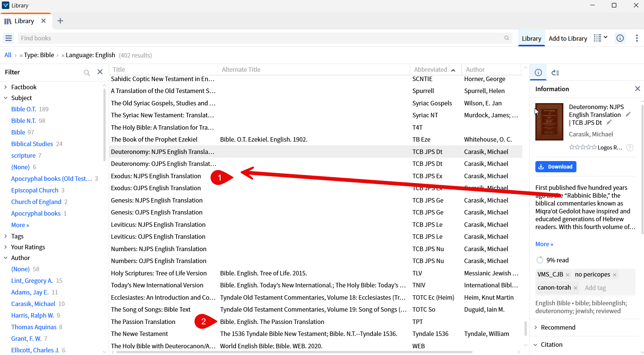
Task: Switch to the Library view tab
Action: tap(531, 38)
